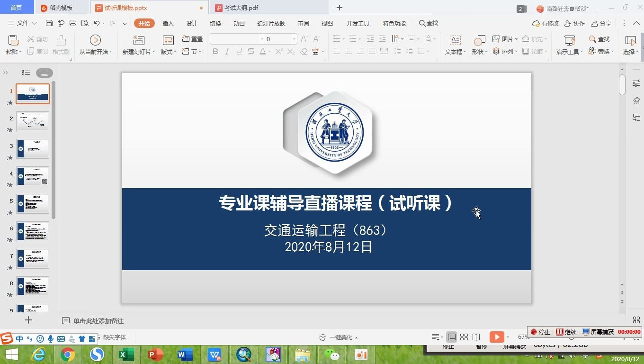The height and width of the screenshot is (364, 644).
Task: Click the 停止 stop recording button
Action: click(540, 332)
